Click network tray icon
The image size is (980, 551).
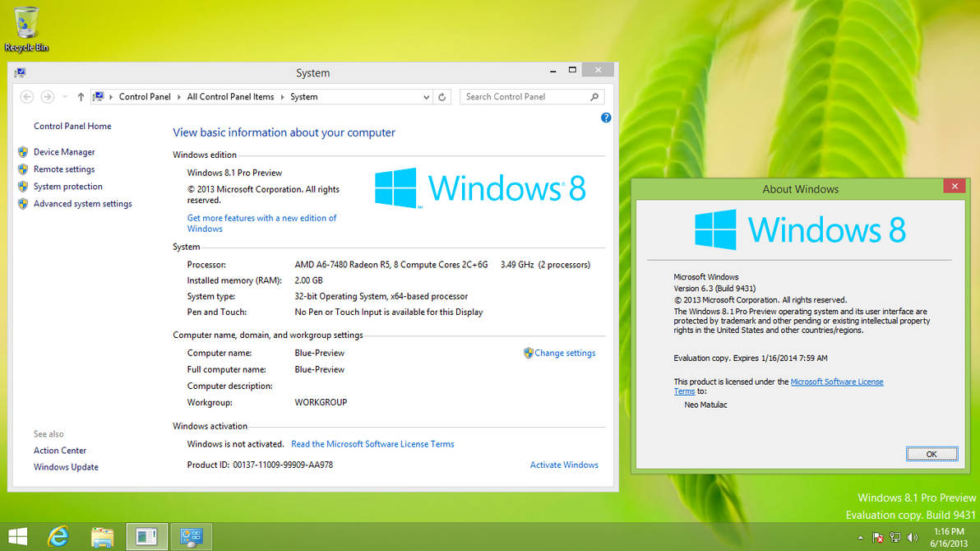895,537
